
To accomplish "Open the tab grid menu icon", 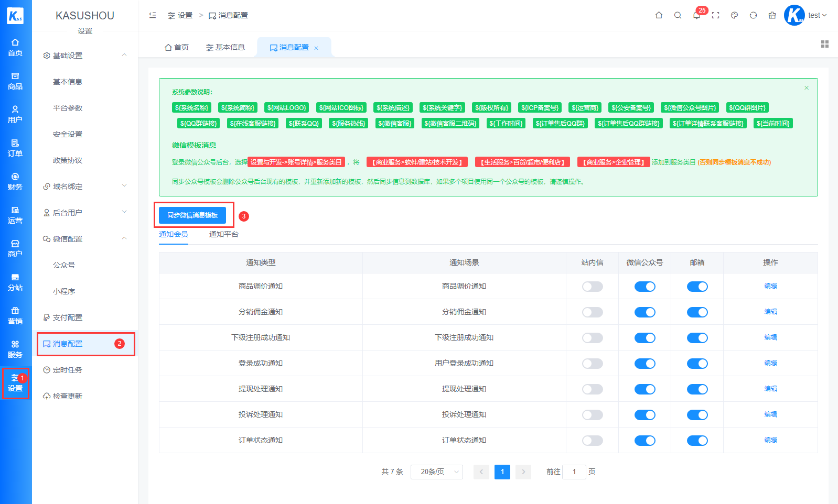I will tap(825, 44).
